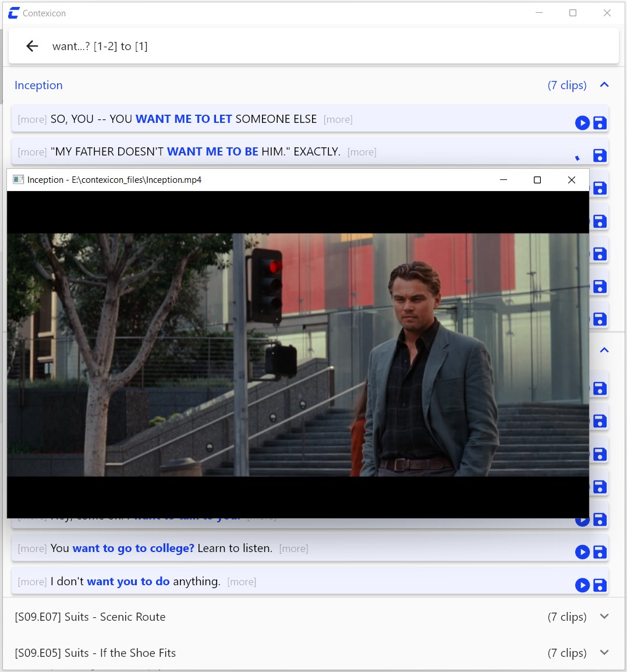This screenshot has width=627, height=672.
Task: Open the Inception title link
Action: [38, 85]
